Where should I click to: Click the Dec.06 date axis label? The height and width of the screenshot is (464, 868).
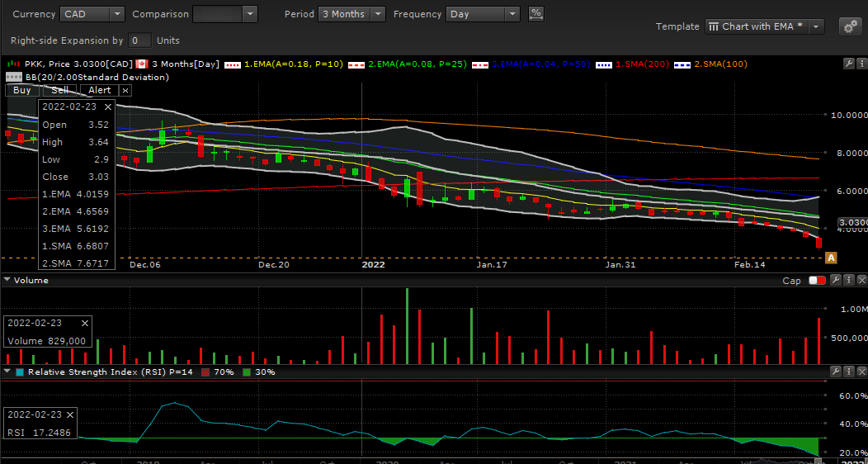click(x=146, y=265)
